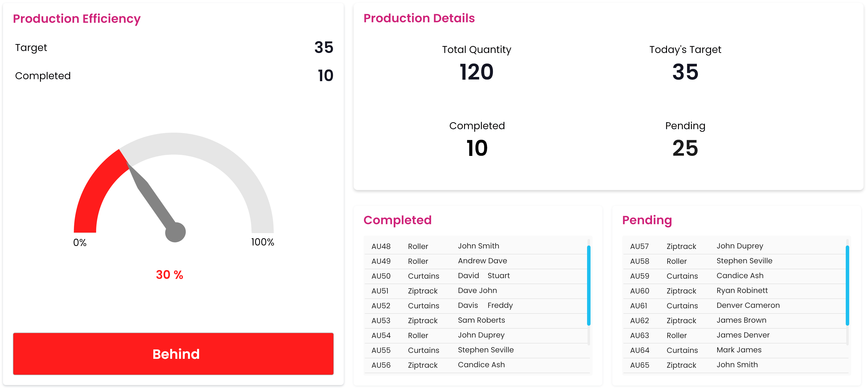Click the Production Efficiency heading

coord(76,19)
